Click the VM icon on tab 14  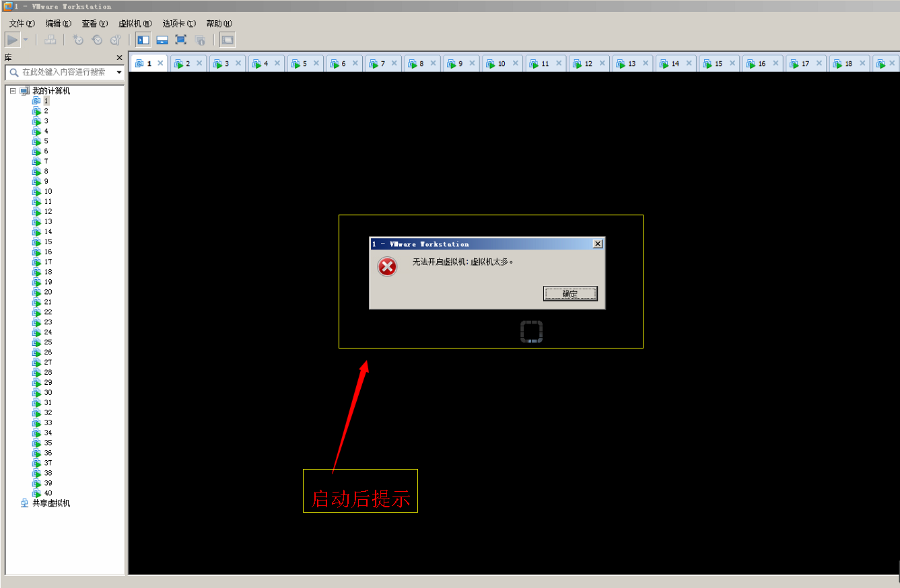[664, 64]
